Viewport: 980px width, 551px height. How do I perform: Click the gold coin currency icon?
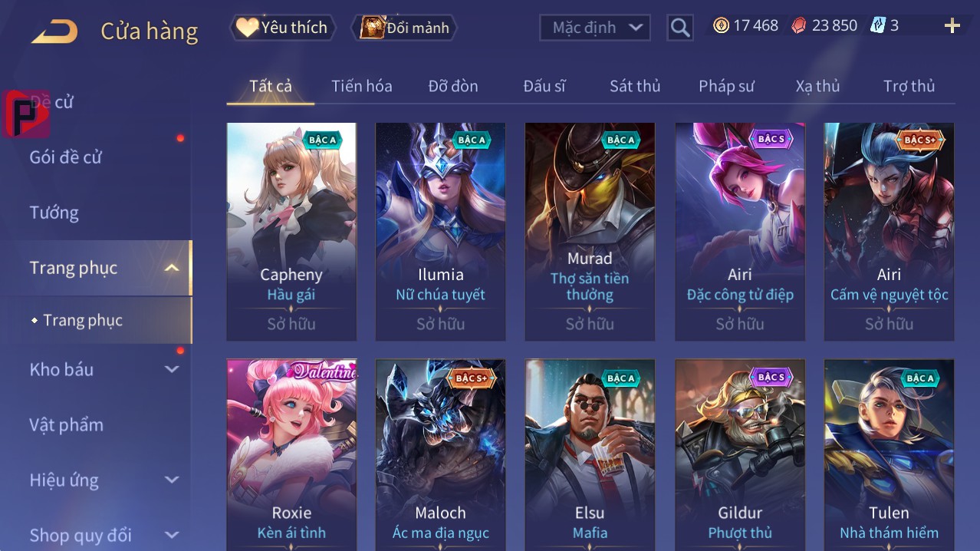coord(721,25)
